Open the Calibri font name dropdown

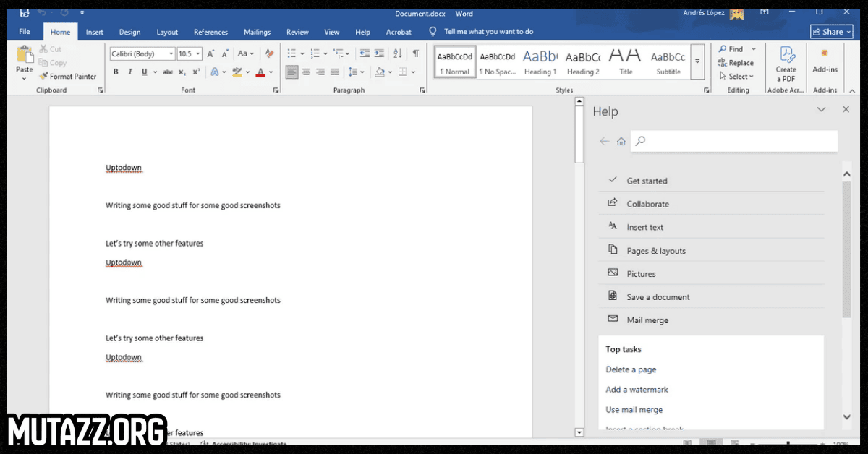[171, 54]
